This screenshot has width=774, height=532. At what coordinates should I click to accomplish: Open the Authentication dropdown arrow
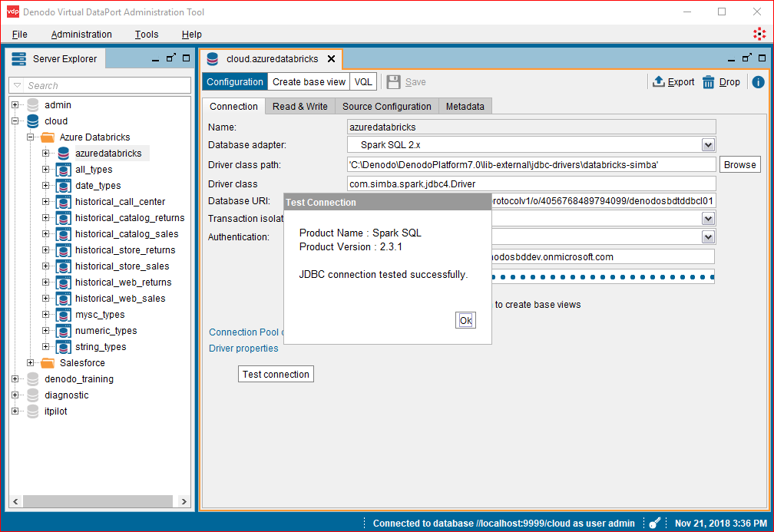pos(708,237)
